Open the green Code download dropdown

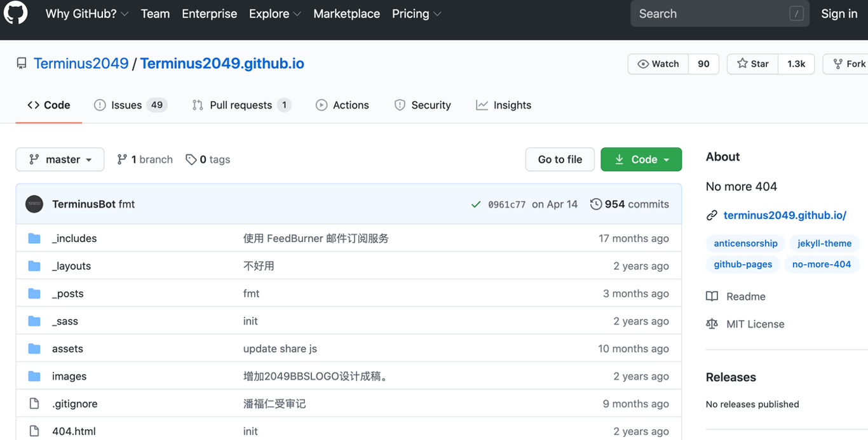641,159
